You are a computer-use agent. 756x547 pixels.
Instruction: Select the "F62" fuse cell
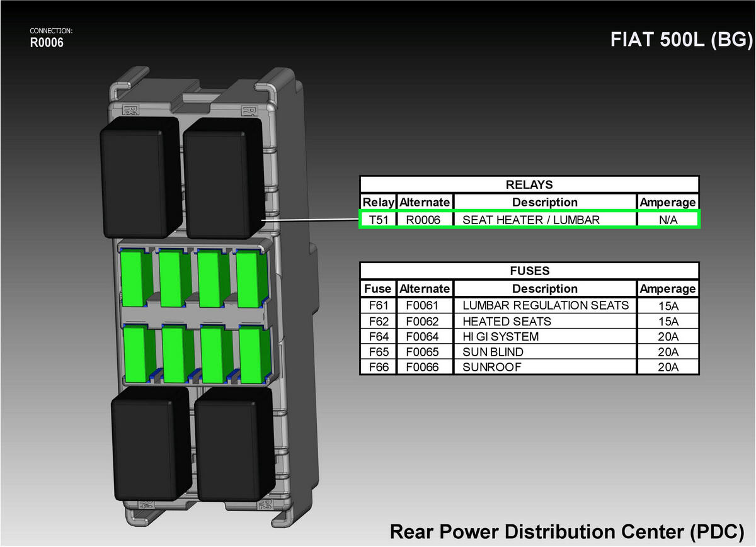pos(378,321)
